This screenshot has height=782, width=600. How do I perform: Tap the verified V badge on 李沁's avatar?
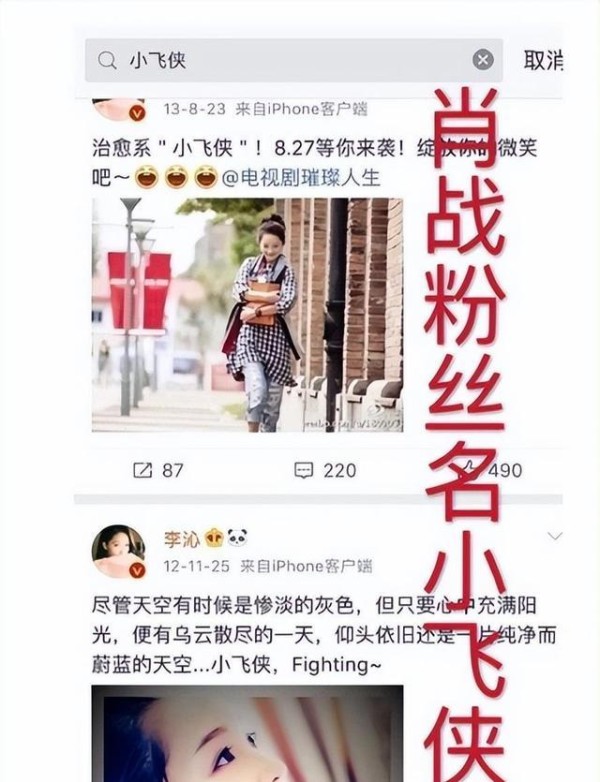pyautogui.click(x=137, y=570)
